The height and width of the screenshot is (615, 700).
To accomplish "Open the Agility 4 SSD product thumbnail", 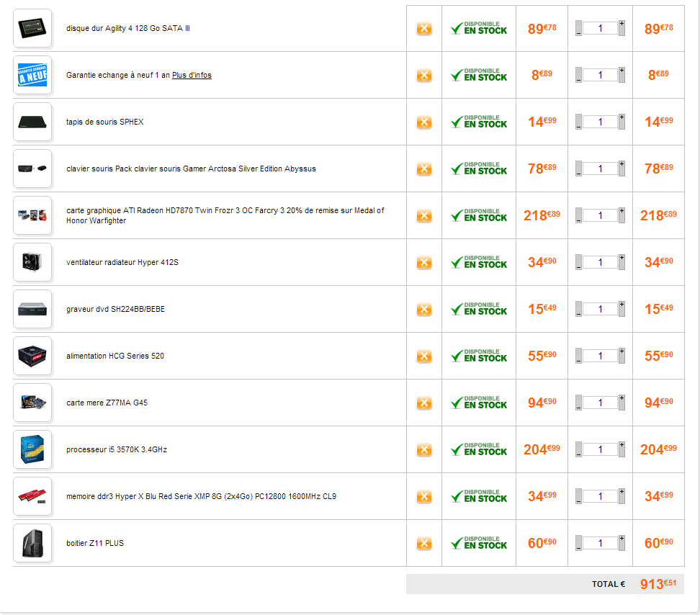I will (32, 28).
